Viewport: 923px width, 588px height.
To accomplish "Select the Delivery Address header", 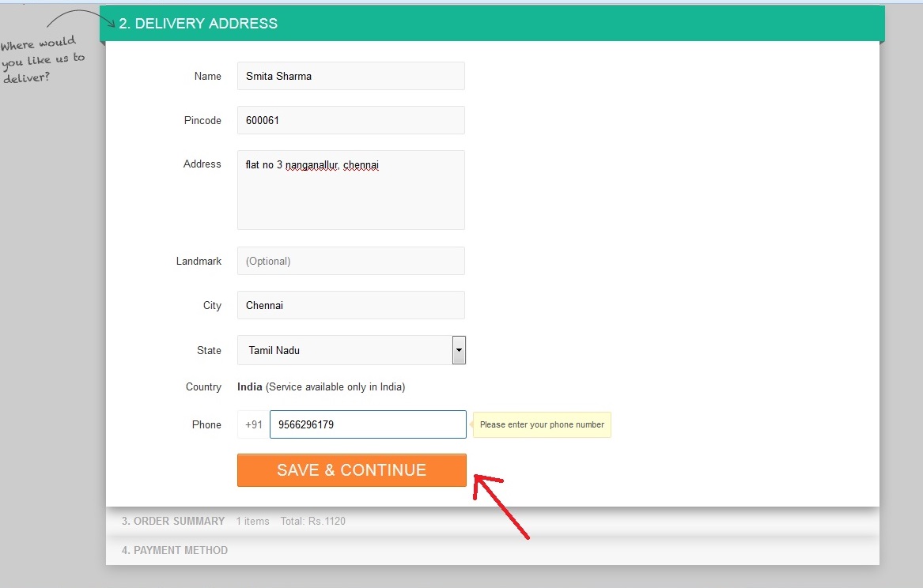I will coord(196,23).
